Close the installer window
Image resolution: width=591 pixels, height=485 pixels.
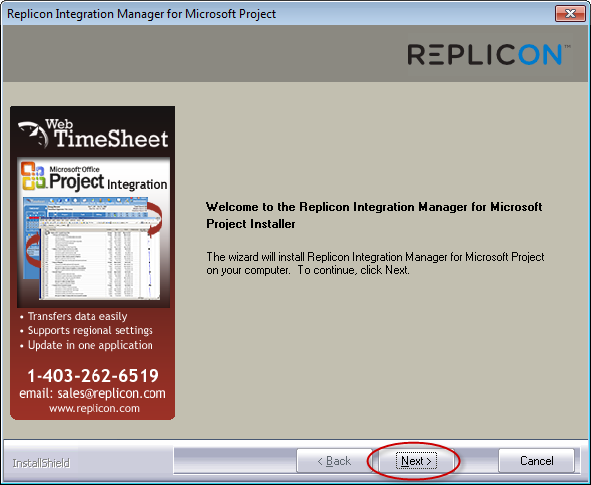tap(570, 14)
